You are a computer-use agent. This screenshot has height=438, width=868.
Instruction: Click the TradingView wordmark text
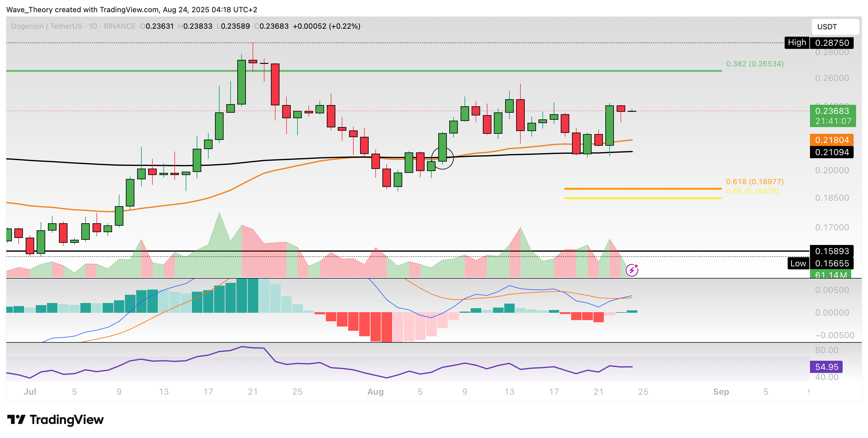click(x=67, y=419)
